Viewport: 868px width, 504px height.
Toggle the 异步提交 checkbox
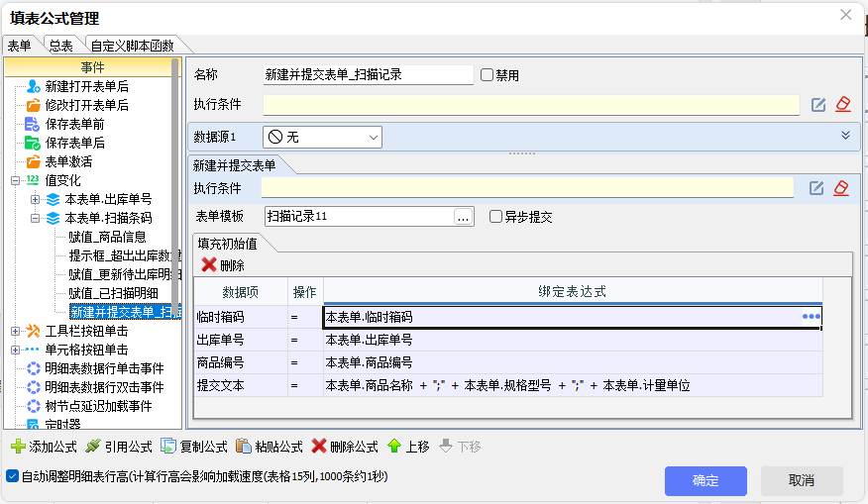(x=496, y=216)
